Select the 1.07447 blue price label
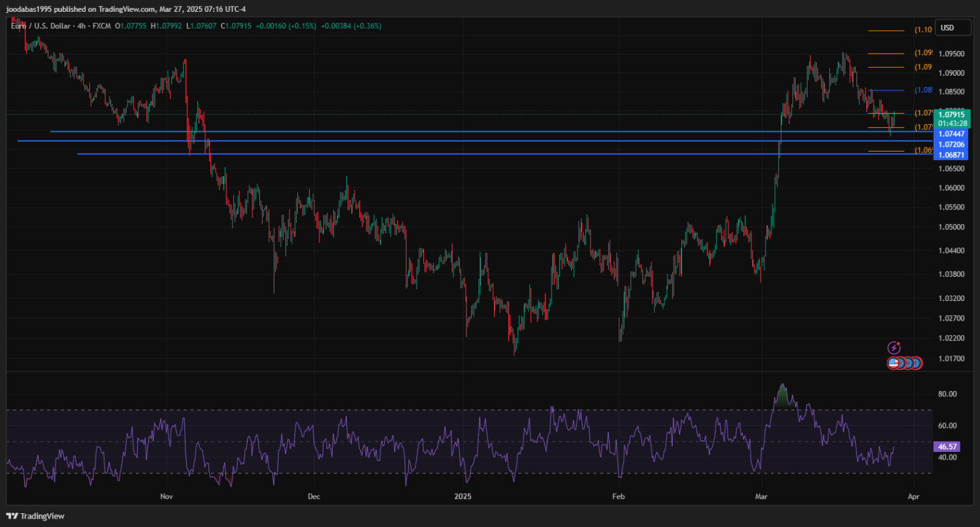 (951, 133)
